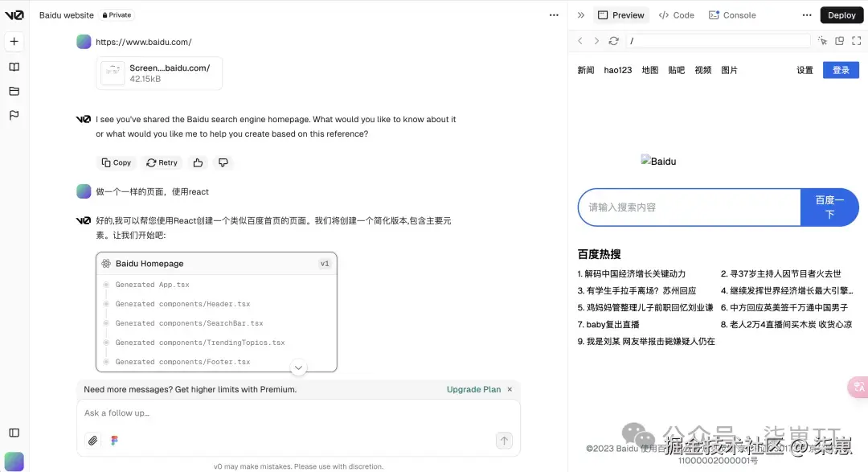Collapse the preview panel with double chevron
Screen dimensions: 868x472
click(x=581, y=15)
